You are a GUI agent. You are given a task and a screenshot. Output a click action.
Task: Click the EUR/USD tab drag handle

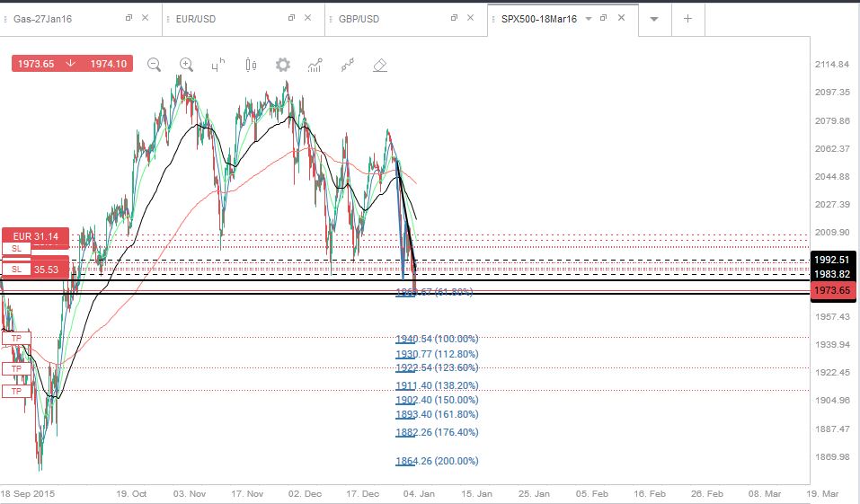click(168, 19)
